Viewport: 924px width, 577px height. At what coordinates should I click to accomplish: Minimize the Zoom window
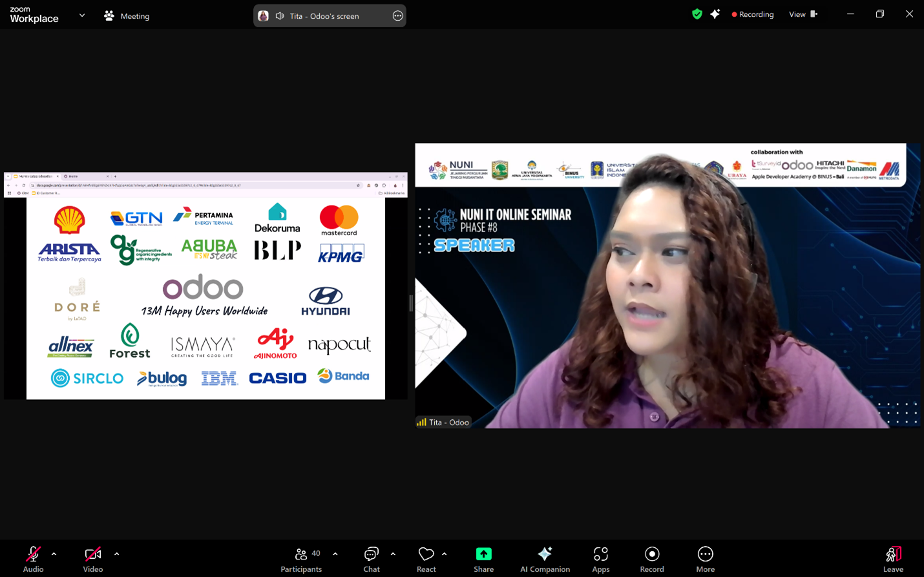[850, 14]
